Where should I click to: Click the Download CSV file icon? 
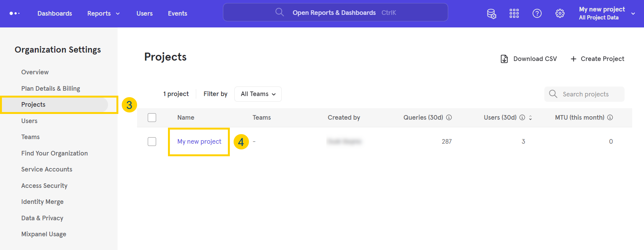coord(504,59)
